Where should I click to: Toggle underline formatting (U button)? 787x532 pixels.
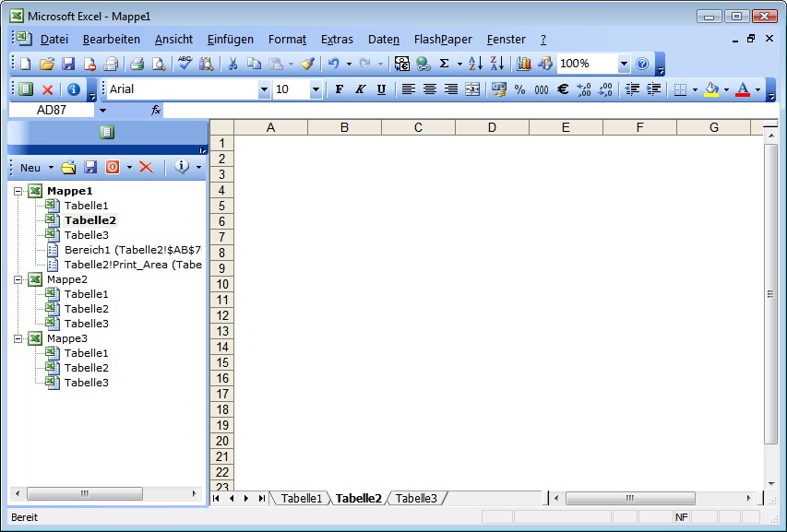click(381, 89)
